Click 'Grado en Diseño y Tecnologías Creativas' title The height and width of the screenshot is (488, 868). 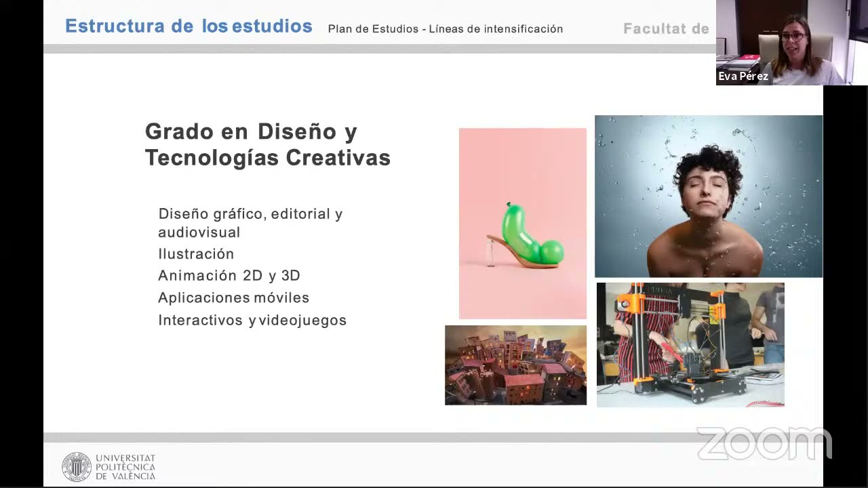coord(268,144)
